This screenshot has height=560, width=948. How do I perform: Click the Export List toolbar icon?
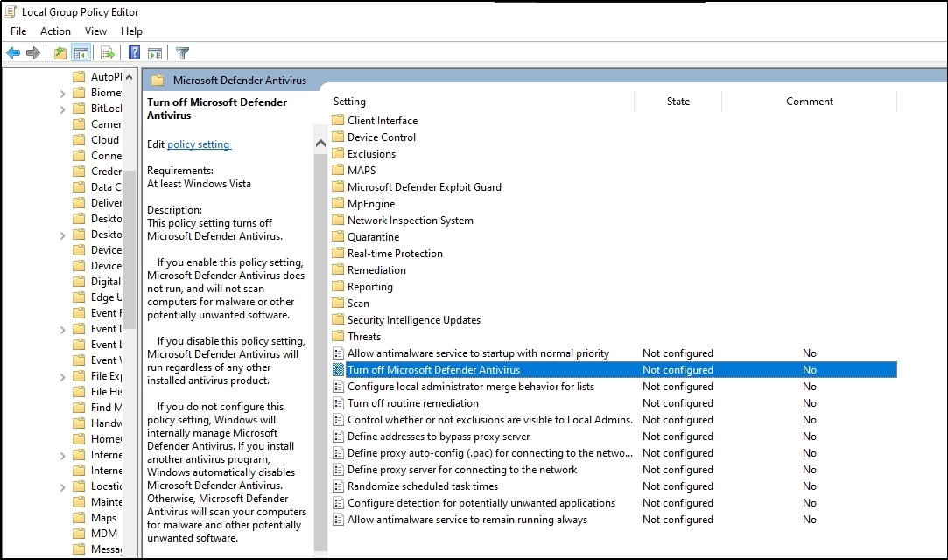(108, 53)
